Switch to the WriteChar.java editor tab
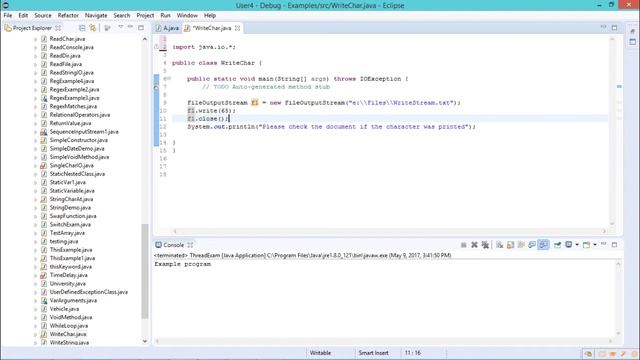The width and height of the screenshot is (640, 360). pyautogui.click(x=208, y=28)
